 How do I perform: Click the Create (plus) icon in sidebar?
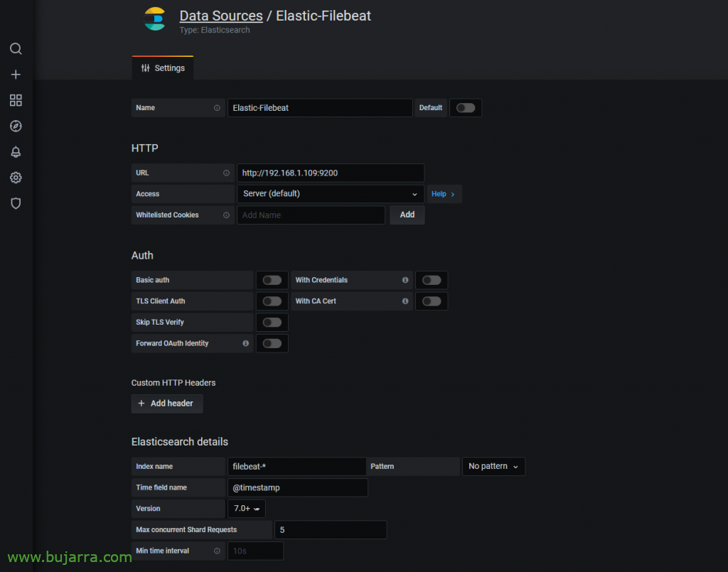pyautogui.click(x=16, y=74)
